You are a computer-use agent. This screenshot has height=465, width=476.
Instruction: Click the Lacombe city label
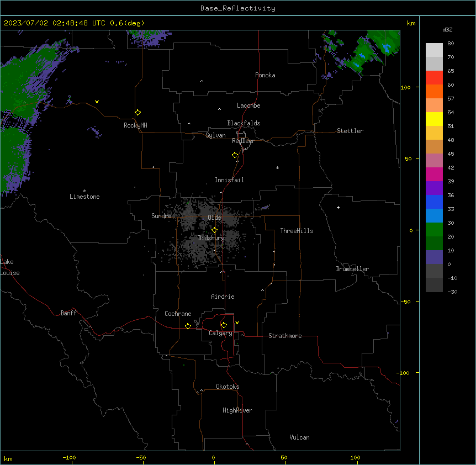pyautogui.click(x=248, y=105)
